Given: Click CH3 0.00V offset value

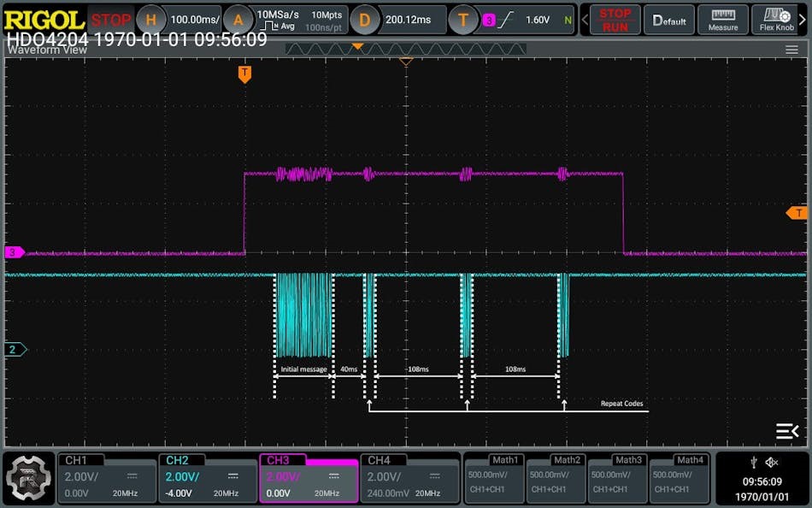Looking at the screenshot, I should pos(279,493).
